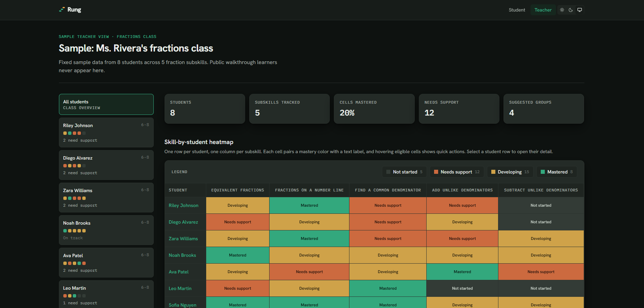Click the Rung logo icon

(62, 9)
